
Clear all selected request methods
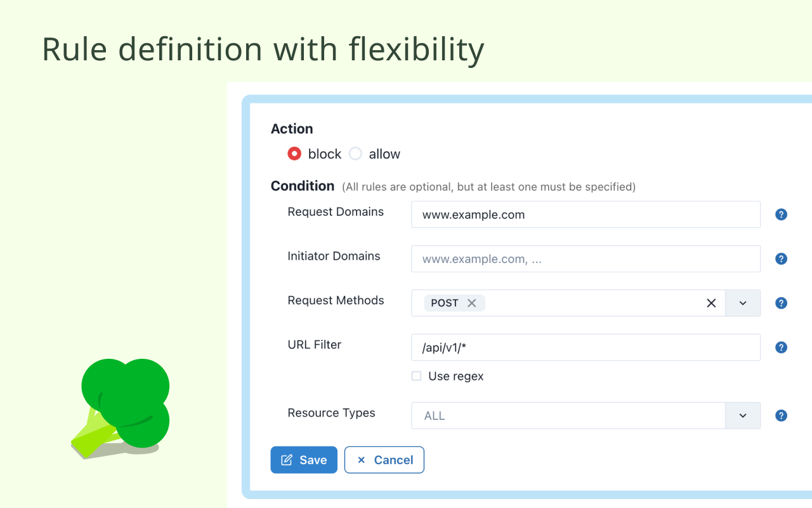point(710,303)
